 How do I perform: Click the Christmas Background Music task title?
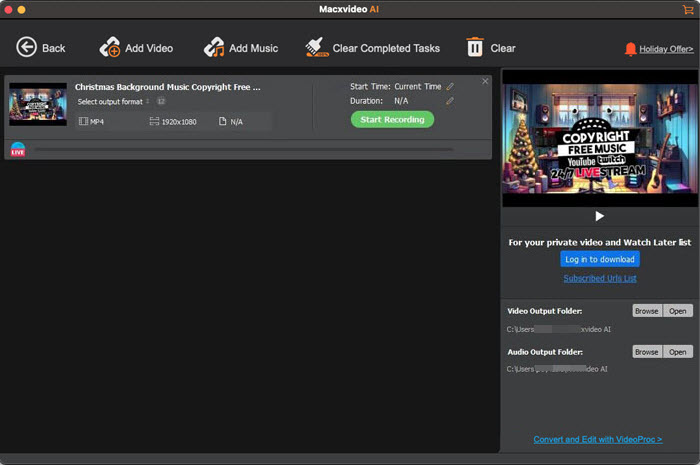click(167, 87)
